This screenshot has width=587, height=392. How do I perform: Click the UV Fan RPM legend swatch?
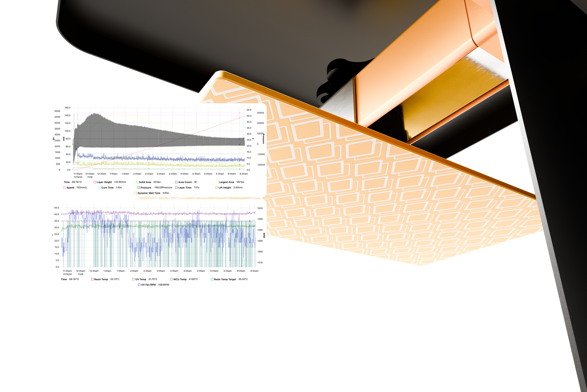[139, 285]
